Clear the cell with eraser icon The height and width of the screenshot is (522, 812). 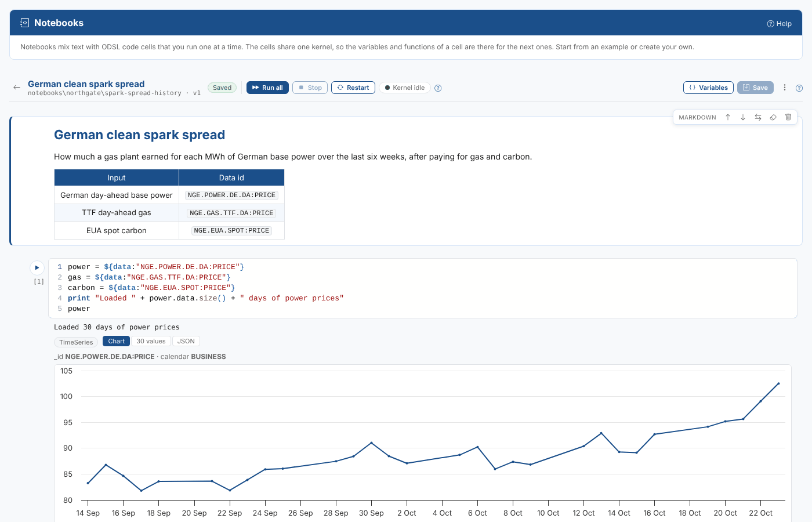[x=773, y=117]
